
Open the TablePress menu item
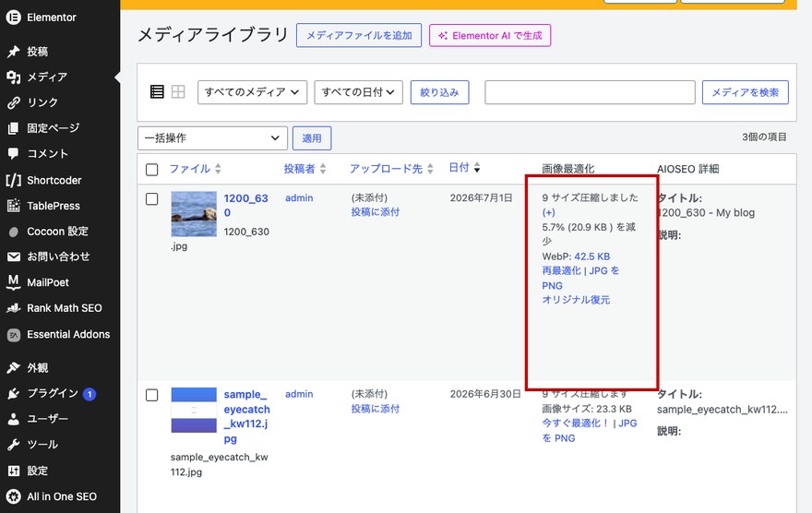coord(54,206)
